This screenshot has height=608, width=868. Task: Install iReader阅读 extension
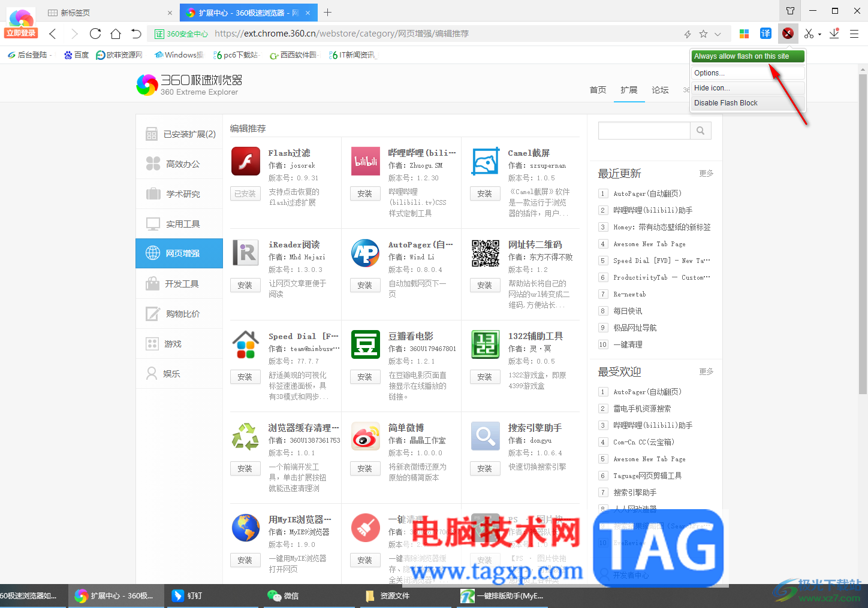[245, 285]
